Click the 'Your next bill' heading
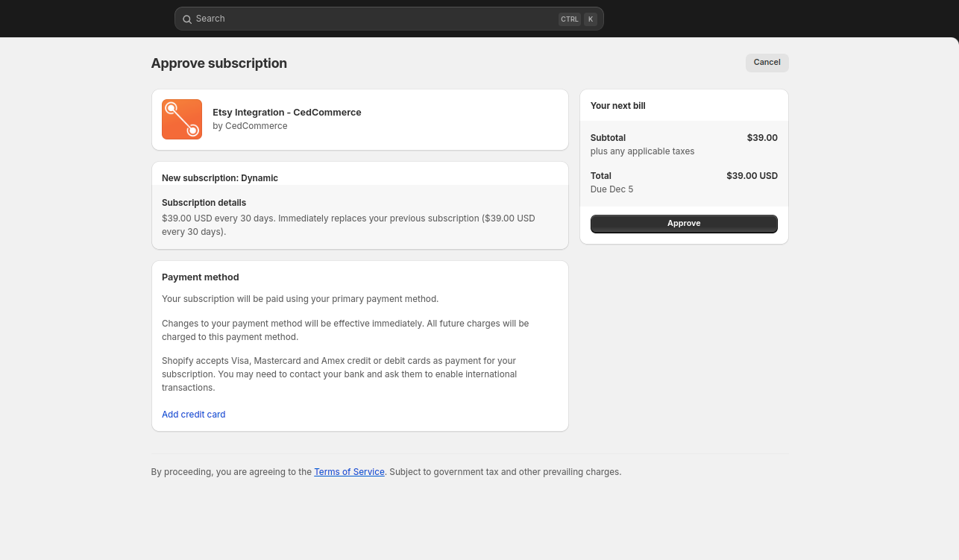This screenshot has width=959, height=560. point(617,106)
